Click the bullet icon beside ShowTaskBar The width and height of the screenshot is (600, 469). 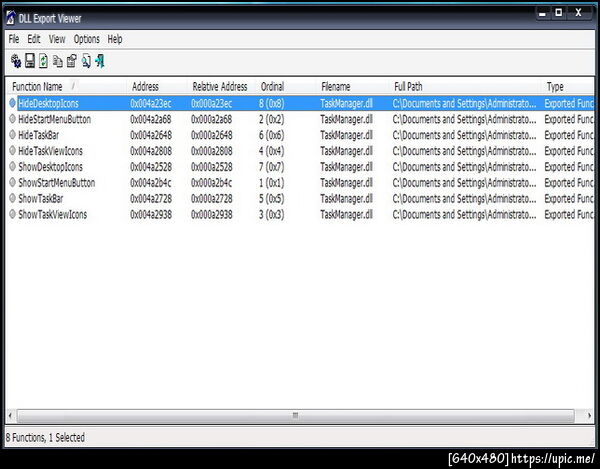pyautogui.click(x=12, y=198)
